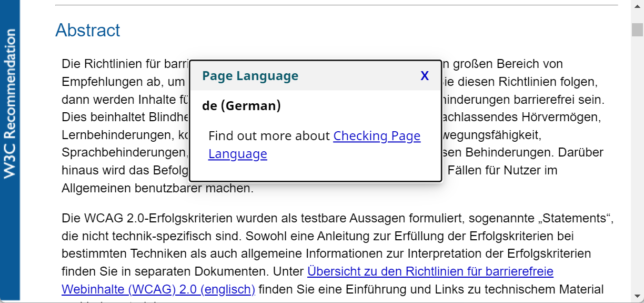This screenshot has width=644, height=303.
Task: Click the W3C Recommendation side banner
Action: (x=9, y=105)
